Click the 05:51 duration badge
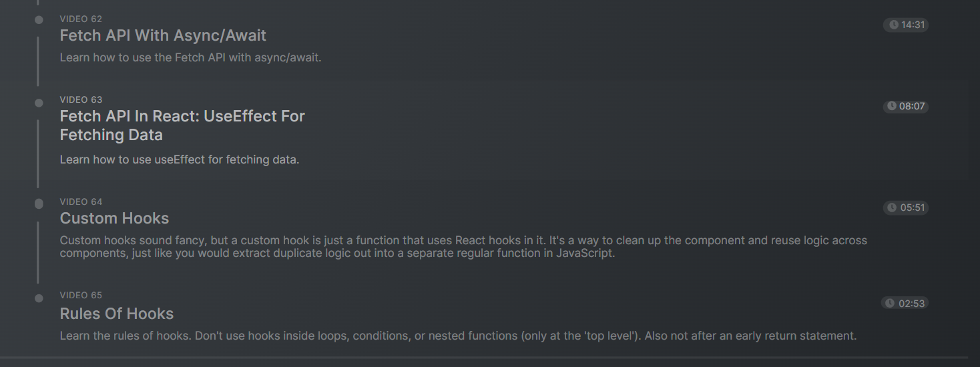This screenshot has width=980, height=367. pyautogui.click(x=906, y=208)
